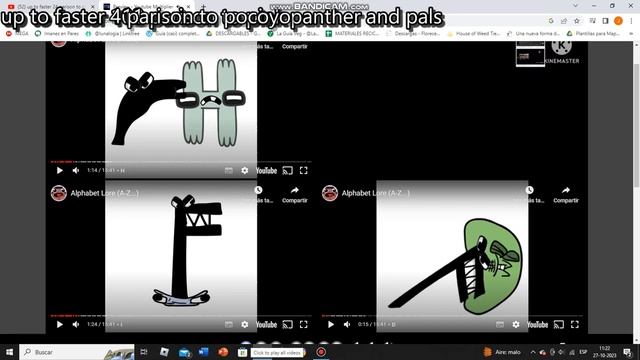
Task: Expand the system tray hidden icons
Action: [533, 352]
